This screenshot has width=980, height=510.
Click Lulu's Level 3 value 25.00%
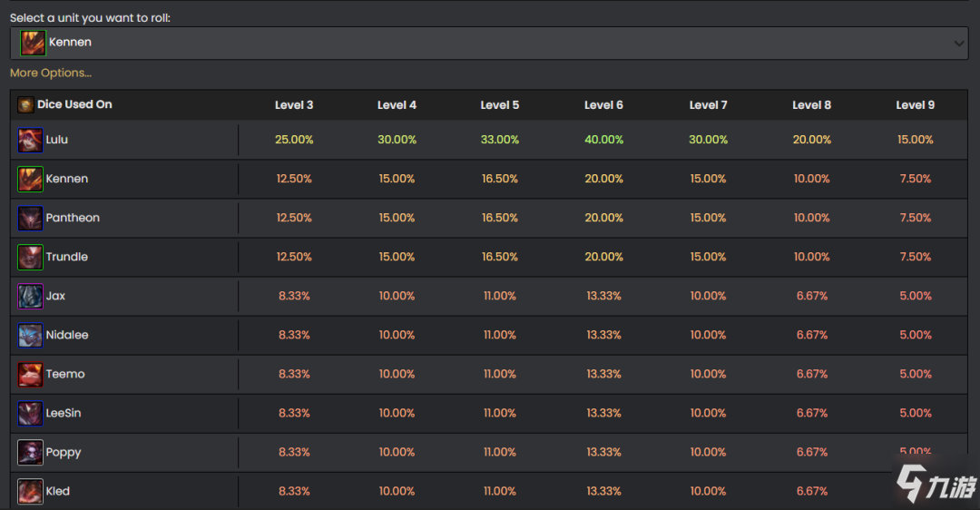[x=294, y=140]
